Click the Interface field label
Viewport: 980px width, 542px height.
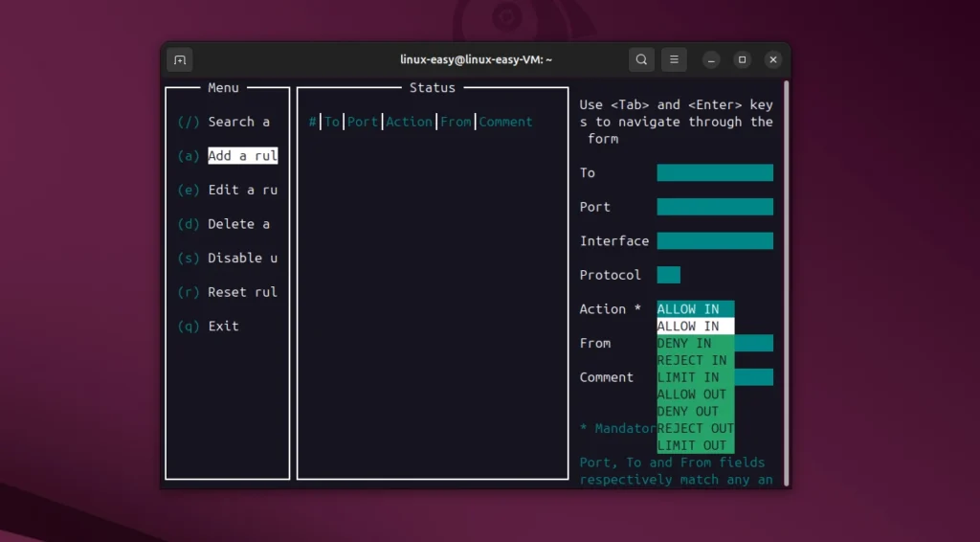pos(613,240)
